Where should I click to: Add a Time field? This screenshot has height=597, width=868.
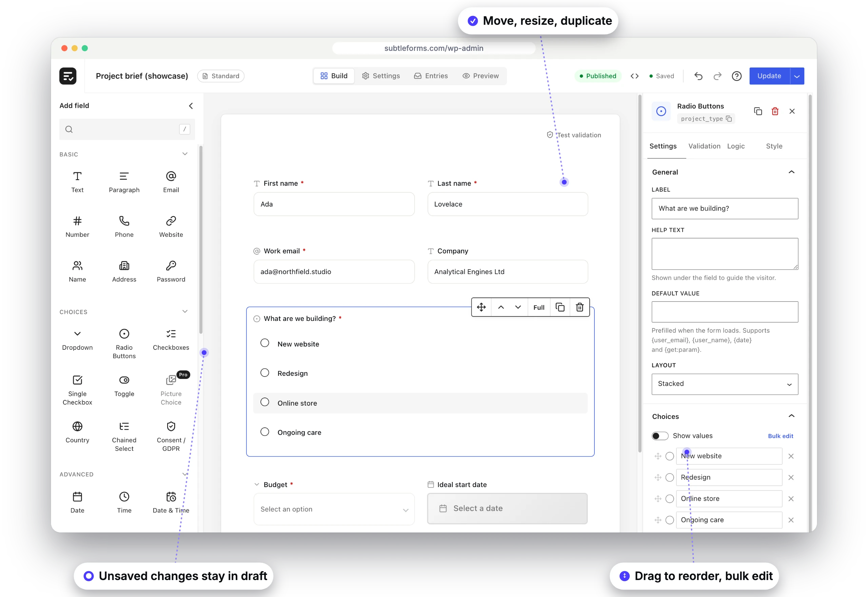point(124,503)
